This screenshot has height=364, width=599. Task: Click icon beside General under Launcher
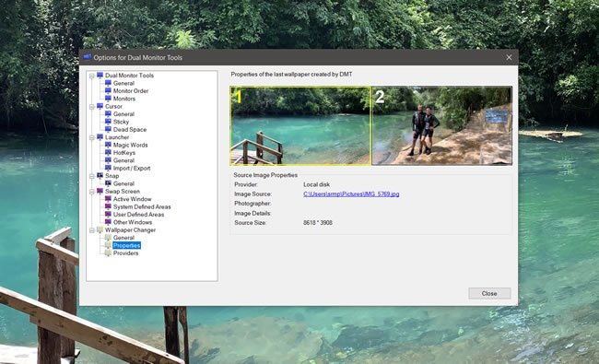tap(108, 160)
